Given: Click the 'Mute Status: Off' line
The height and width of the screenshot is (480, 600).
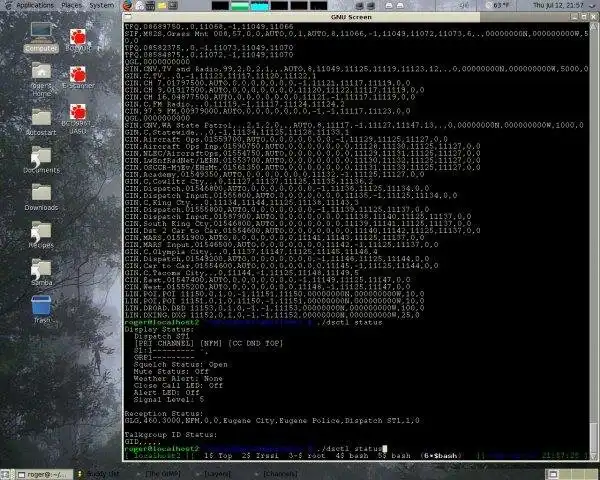Looking at the screenshot, I should pos(171,371).
